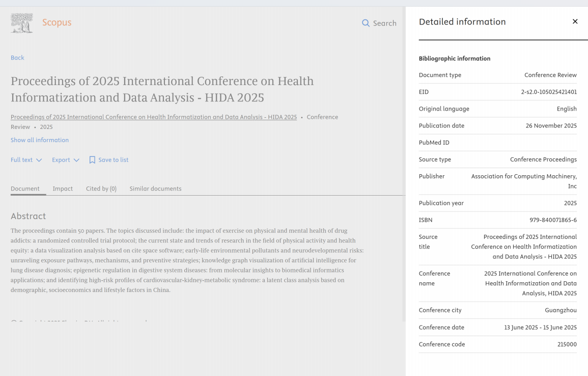This screenshot has width=588, height=376.
Task: Click the Scopus wordmark text
Action: coord(57,22)
